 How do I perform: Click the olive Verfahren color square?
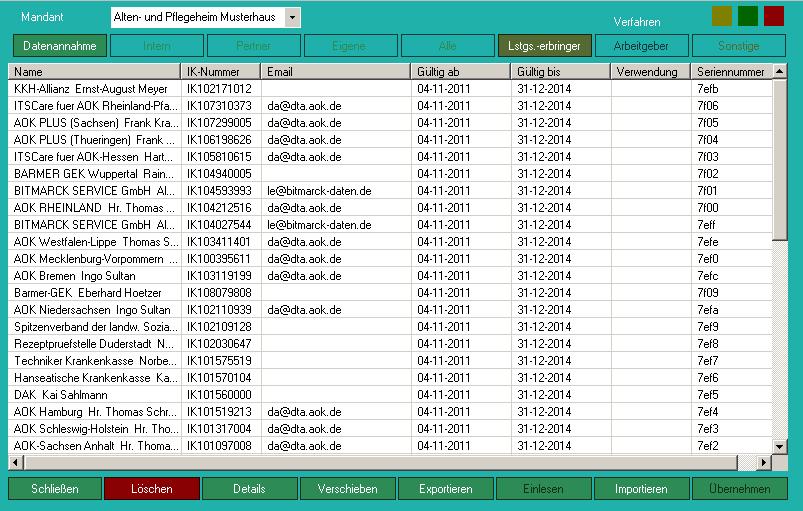click(x=722, y=16)
